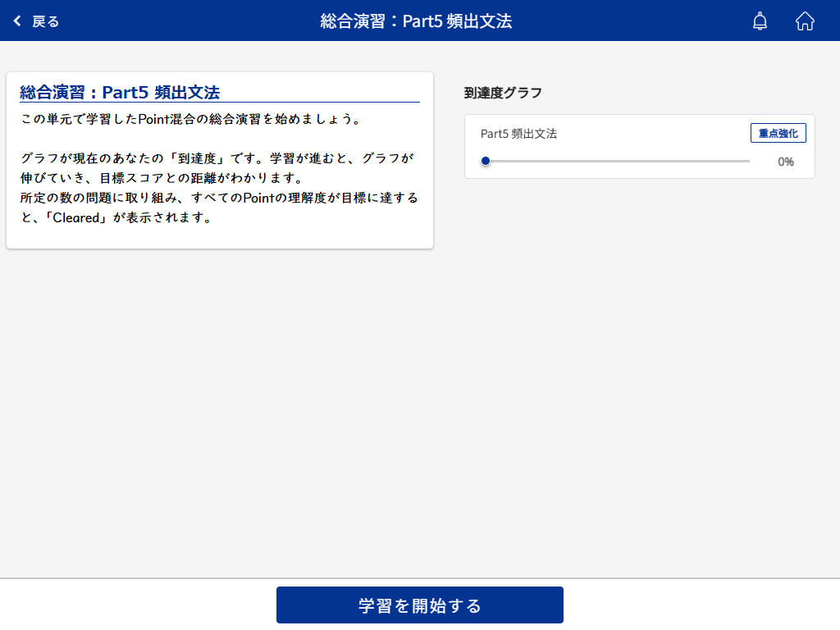
Task: Click the white header title 総合演習：Part5 頻出文法
Action: [x=416, y=21]
